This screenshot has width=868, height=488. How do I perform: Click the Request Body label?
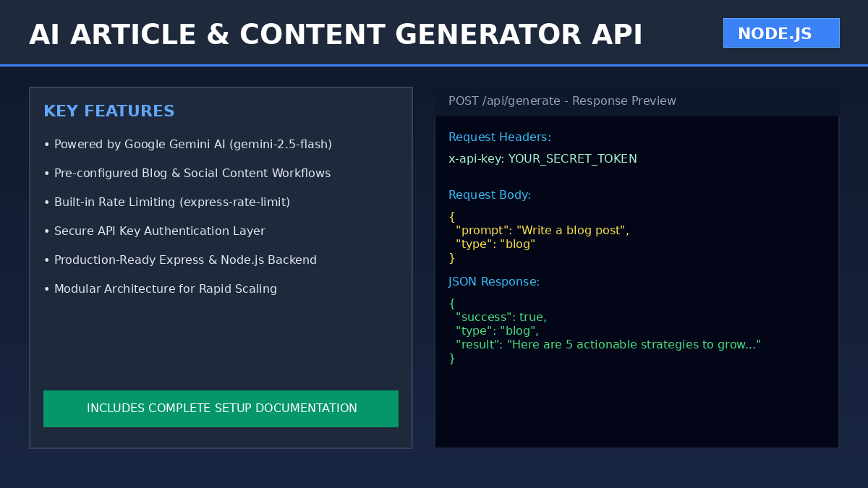(490, 195)
